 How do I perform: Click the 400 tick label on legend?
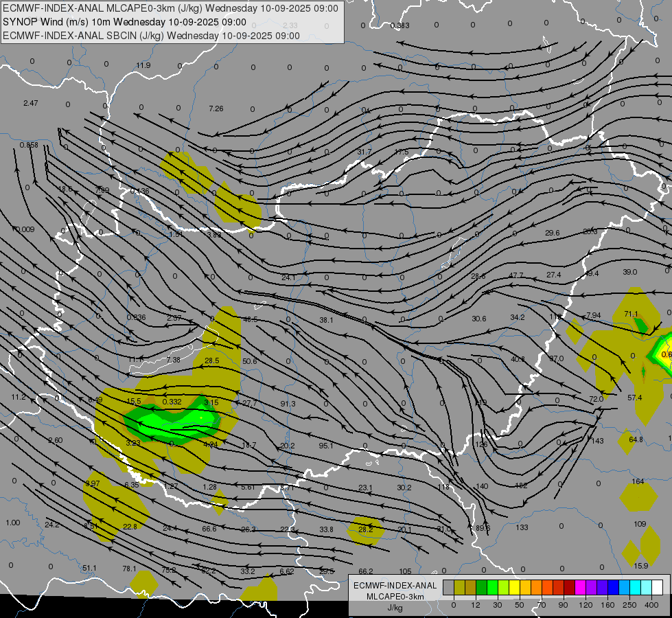coord(651,605)
